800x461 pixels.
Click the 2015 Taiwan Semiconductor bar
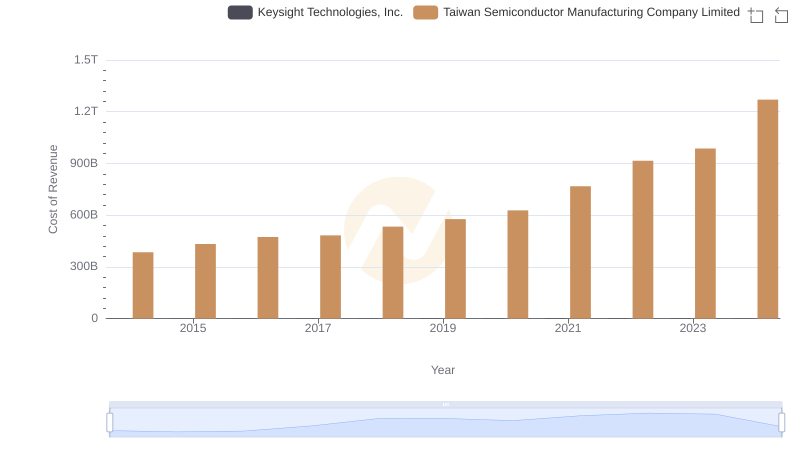click(x=205, y=281)
